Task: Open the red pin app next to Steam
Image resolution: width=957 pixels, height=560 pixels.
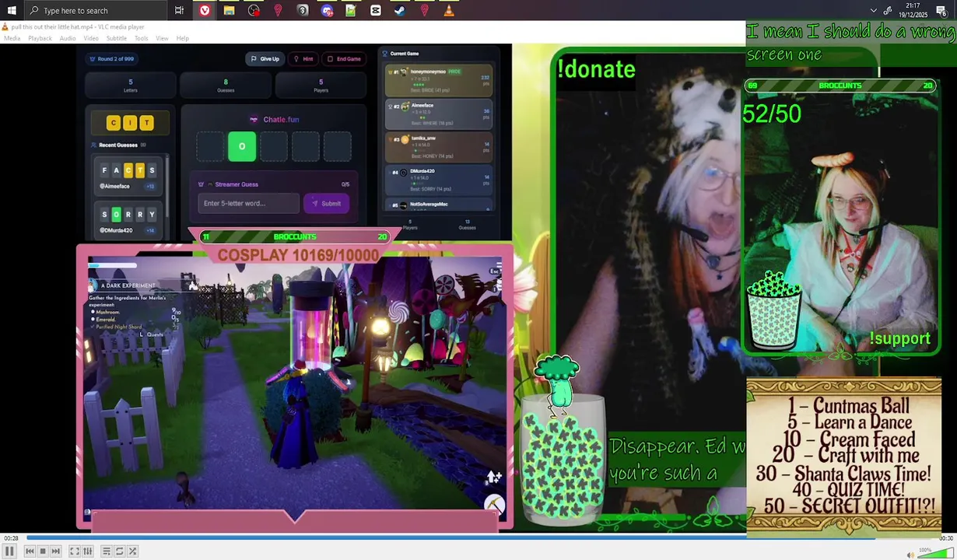Action: [x=425, y=10]
